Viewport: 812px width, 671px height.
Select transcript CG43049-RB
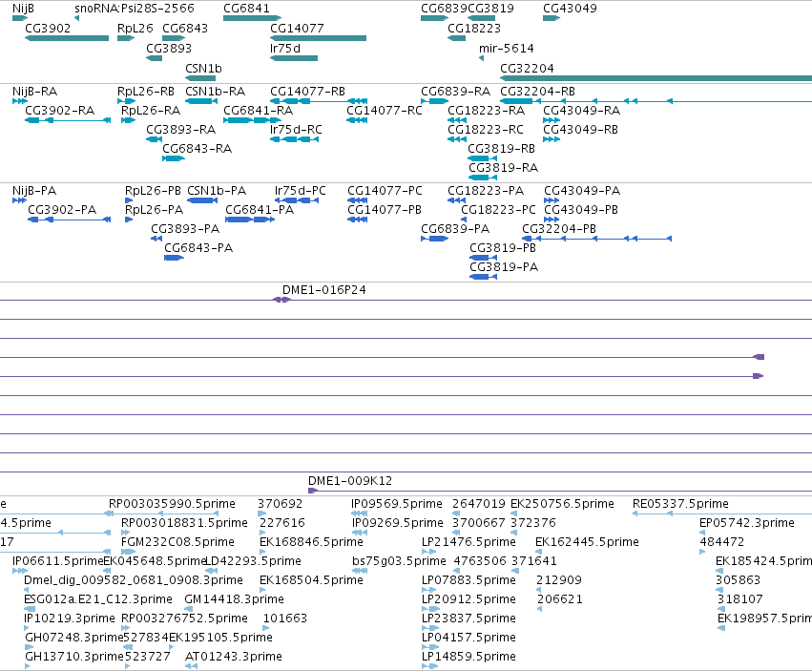click(x=552, y=139)
